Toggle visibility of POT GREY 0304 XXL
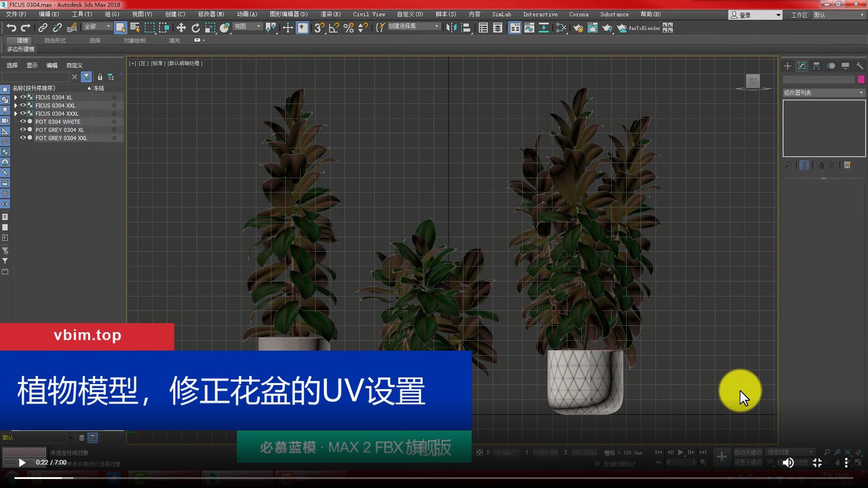 (x=23, y=138)
